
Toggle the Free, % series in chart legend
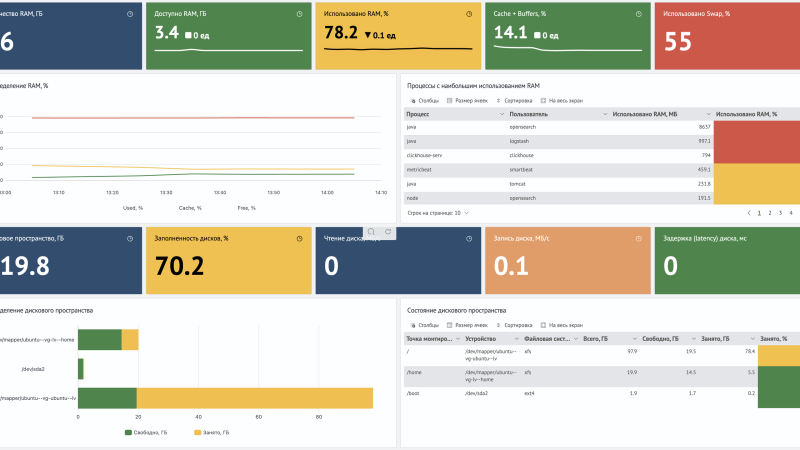point(246,208)
